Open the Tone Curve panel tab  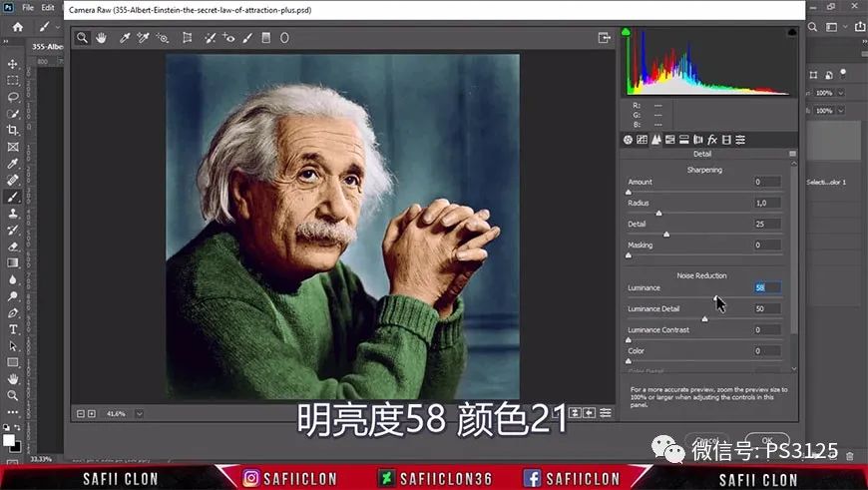click(642, 140)
